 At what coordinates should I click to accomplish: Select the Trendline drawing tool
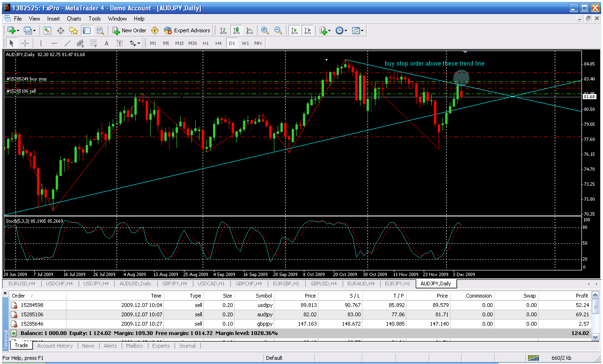tap(67, 43)
